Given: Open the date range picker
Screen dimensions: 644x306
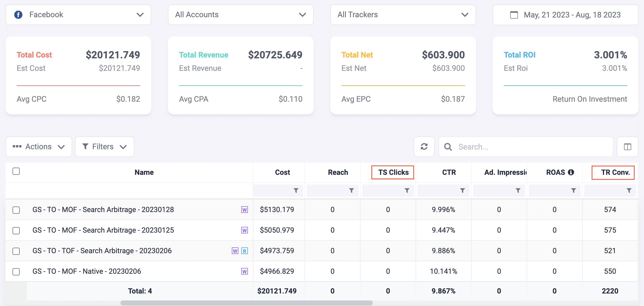Looking at the screenshot, I should pyautogui.click(x=565, y=15).
